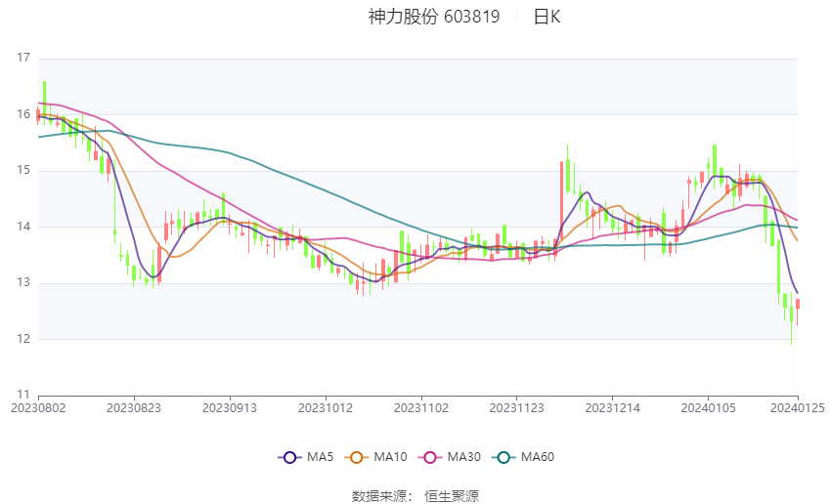The height and width of the screenshot is (504, 831).
Task: Click the x-axis date label 20230802
Action: coord(39,408)
